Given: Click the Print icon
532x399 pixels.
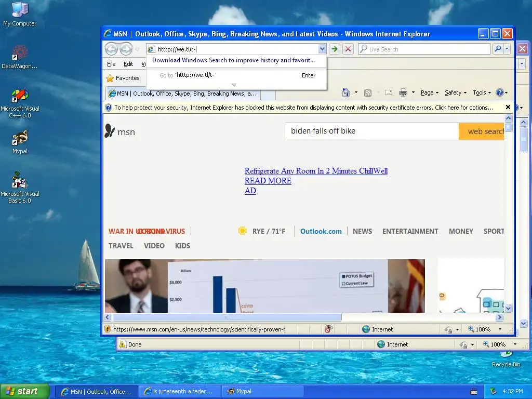Looking at the screenshot, I should click(x=403, y=92).
